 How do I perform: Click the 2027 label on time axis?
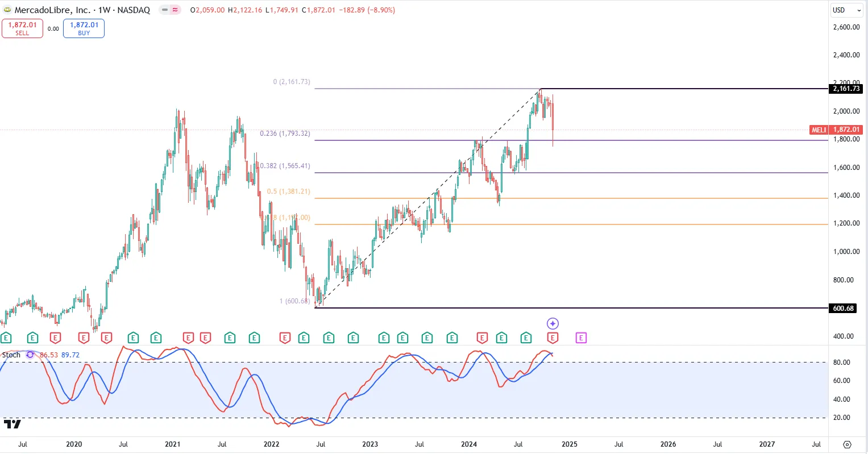767,444
